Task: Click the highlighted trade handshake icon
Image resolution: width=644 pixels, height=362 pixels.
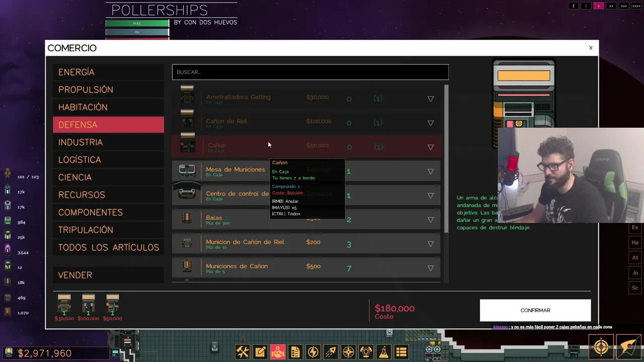Action: (x=278, y=352)
